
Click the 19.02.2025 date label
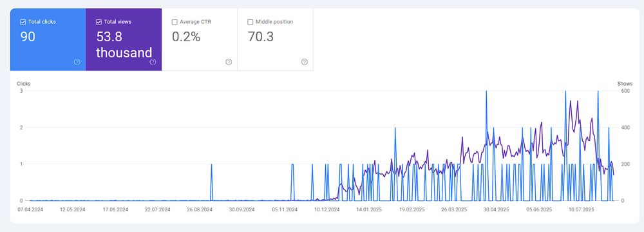[411, 209]
